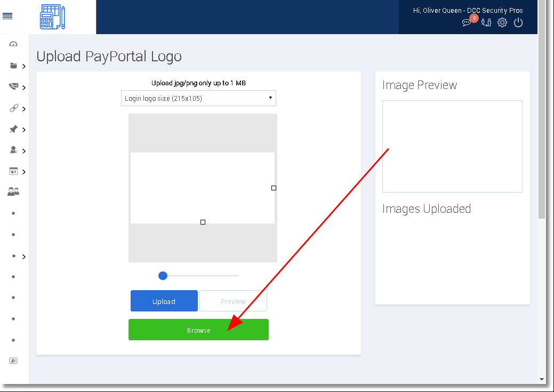Click the scrollbar down arrow

click(x=542, y=379)
